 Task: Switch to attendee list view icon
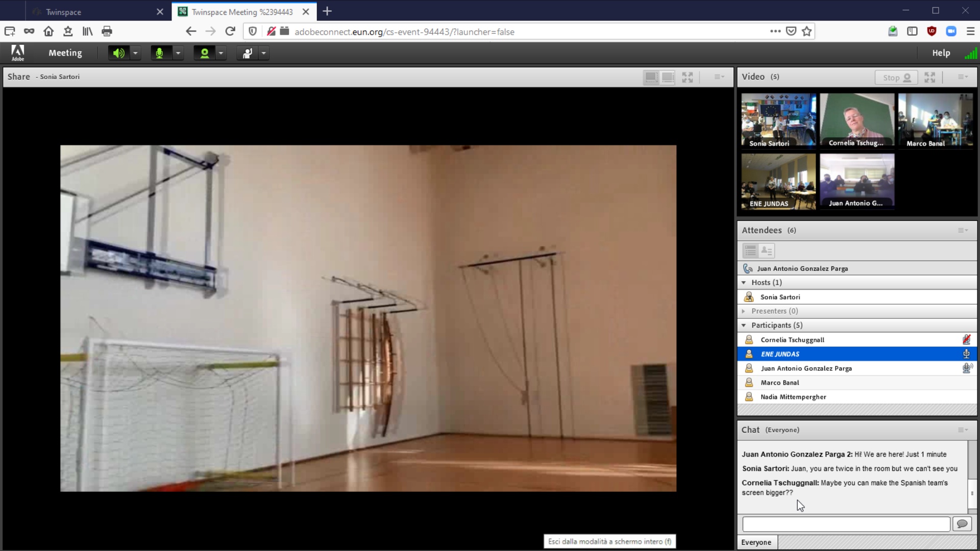point(750,251)
